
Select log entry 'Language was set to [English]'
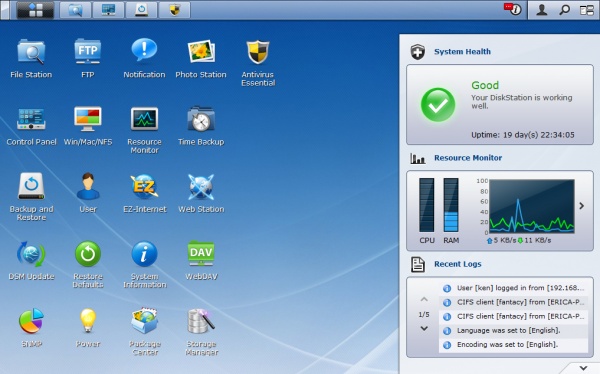(x=513, y=331)
